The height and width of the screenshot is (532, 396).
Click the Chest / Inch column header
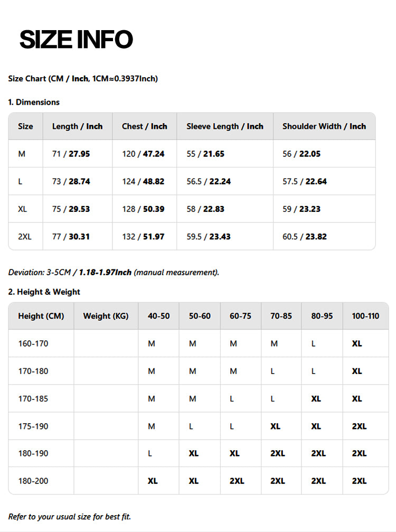coord(144,126)
